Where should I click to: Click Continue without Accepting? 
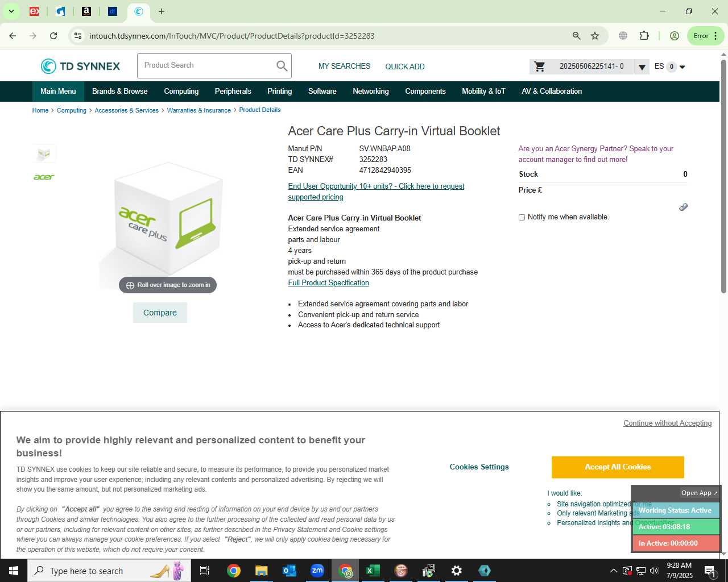(x=668, y=423)
